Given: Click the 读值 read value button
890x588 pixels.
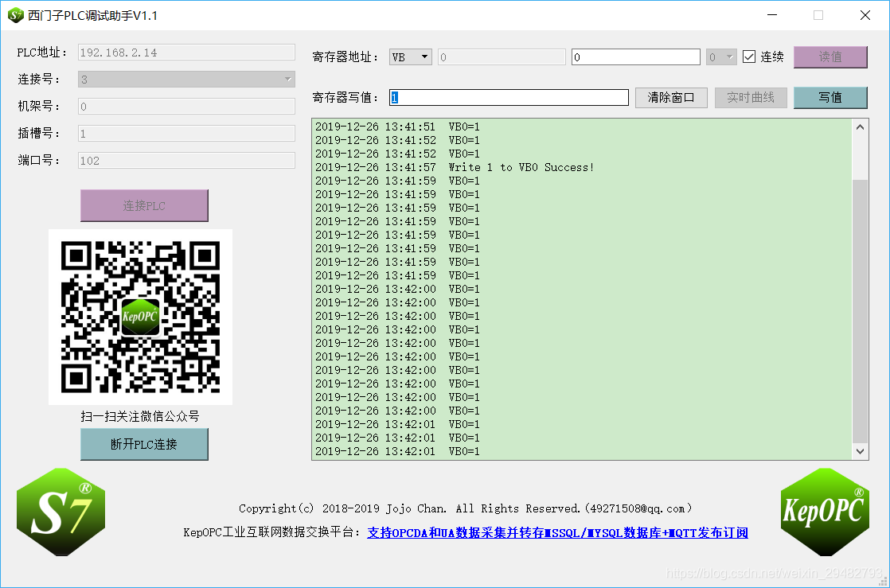Looking at the screenshot, I should [830, 56].
